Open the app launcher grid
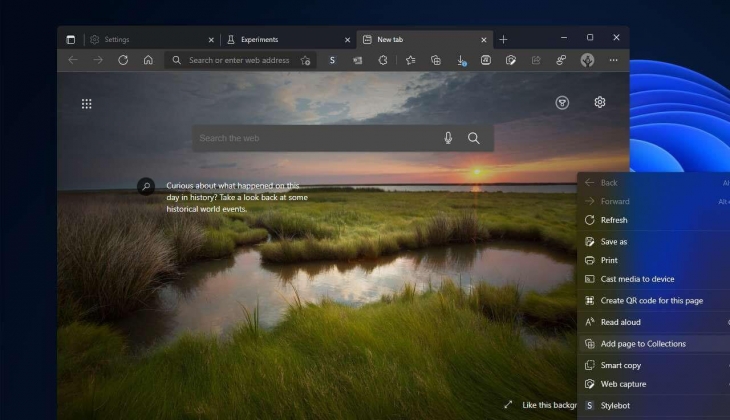This screenshot has height=420, width=730. point(87,104)
